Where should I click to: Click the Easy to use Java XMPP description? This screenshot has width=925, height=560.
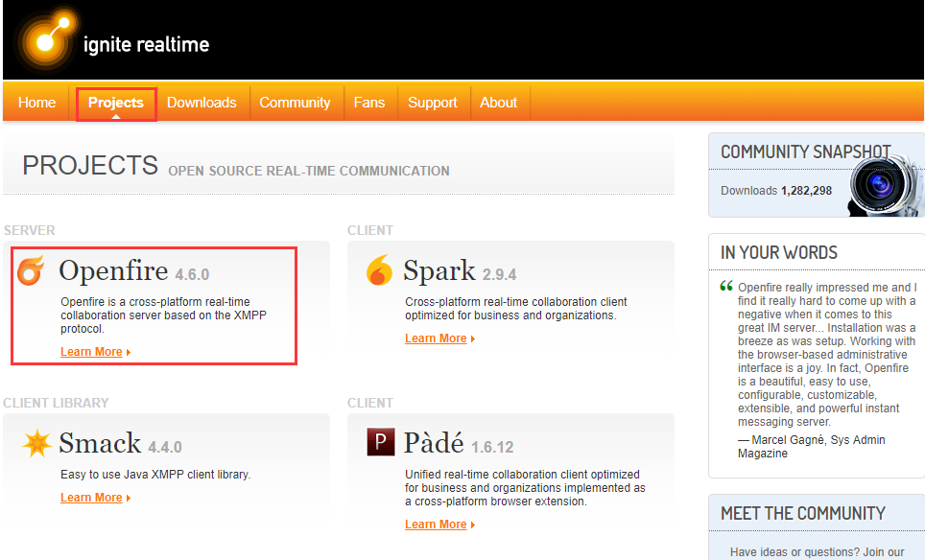pos(155,475)
